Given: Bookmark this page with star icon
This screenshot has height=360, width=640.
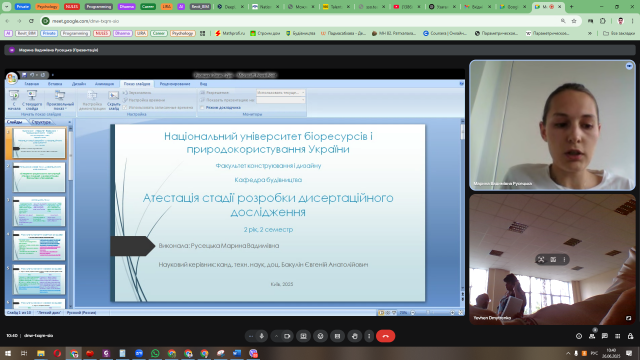Looking at the screenshot, I should [574, 21].
